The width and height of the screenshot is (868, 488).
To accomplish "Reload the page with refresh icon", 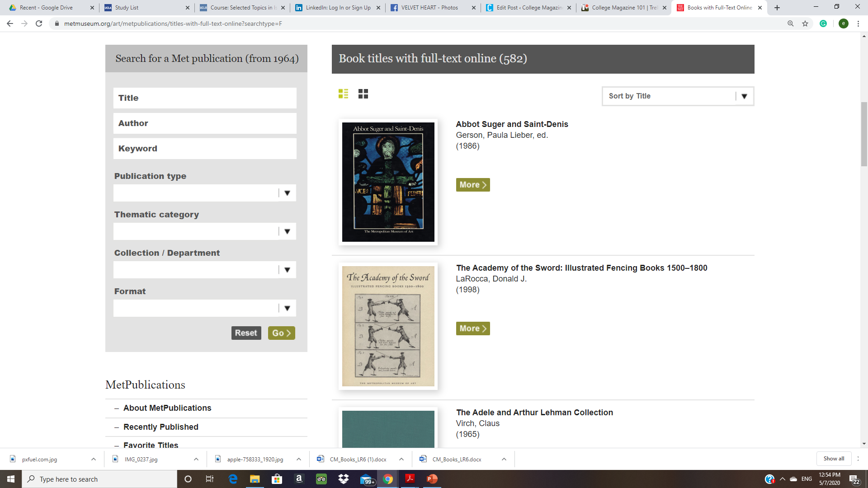I will pyautogui.click(x=39, y=23).
